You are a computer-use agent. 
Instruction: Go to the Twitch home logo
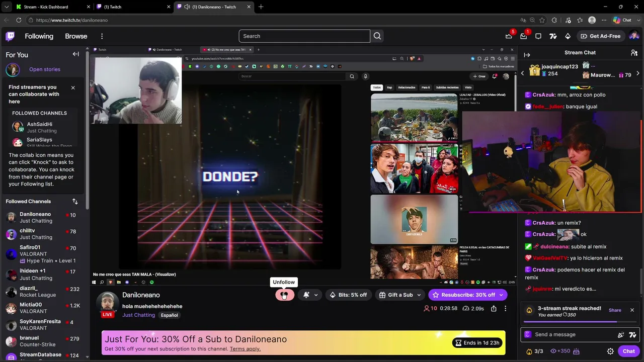tap(10, 36)
